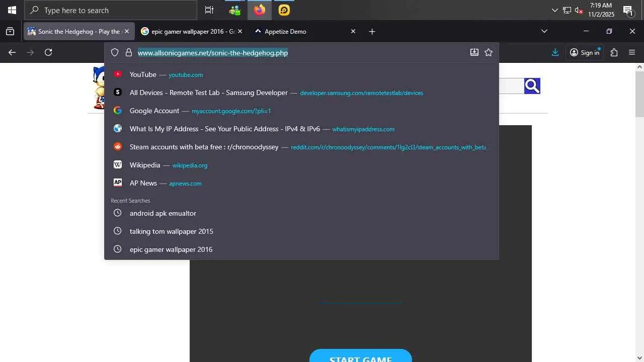Open the yellow app icon in taskbar
Viewport: 644px width, 362px height.
click(284, 10)
